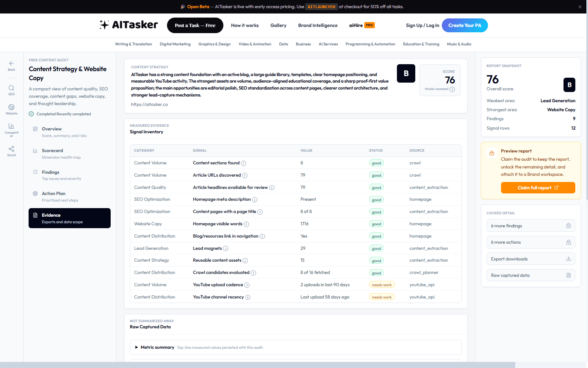588x368 pixels.
Task: Open the SEO audit from sidebar
Action: click(x=11, y=90)
